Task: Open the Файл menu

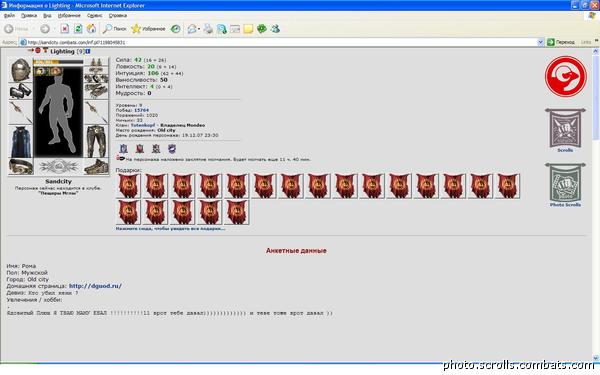Action: [x=9, y=16]
